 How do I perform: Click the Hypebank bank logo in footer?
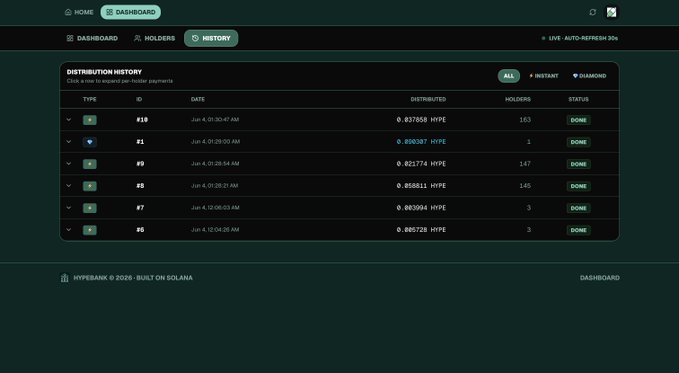click(x=65, y=278)
